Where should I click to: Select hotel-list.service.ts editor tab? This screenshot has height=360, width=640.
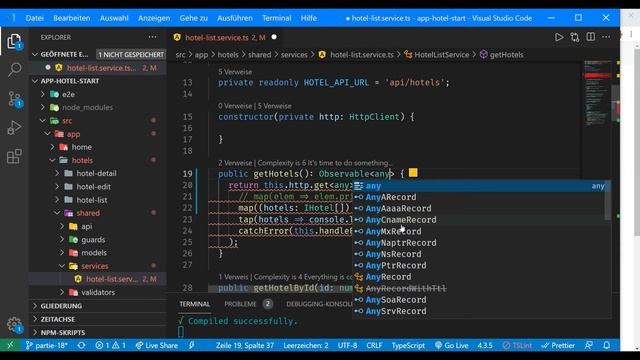click(225, 37)
